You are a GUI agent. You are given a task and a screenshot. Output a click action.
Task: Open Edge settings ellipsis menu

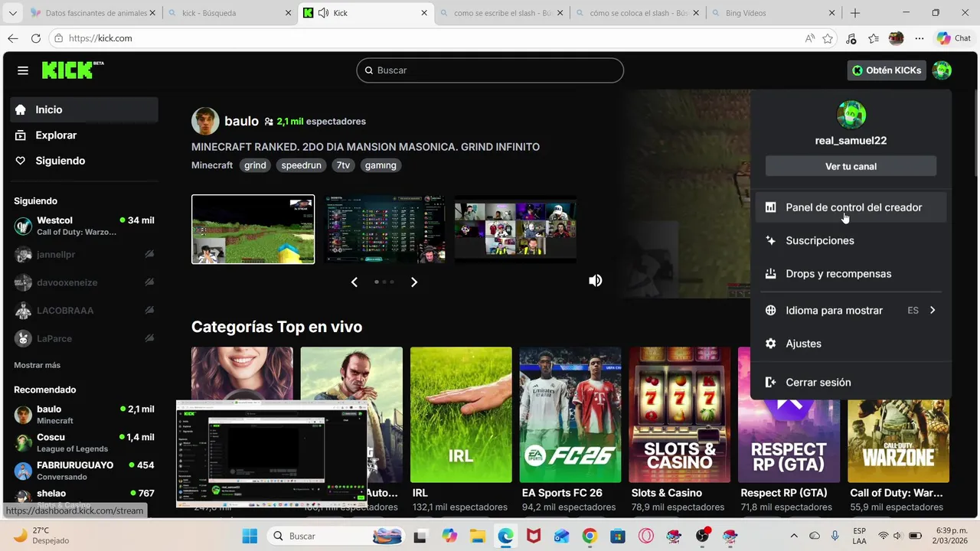(920, 38)
